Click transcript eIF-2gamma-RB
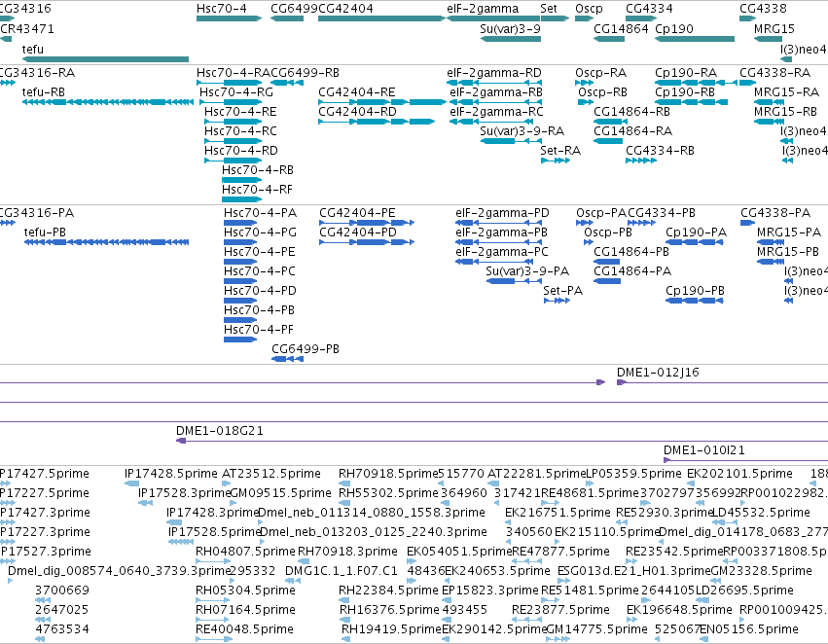828x644 pixels. [496, 102]
